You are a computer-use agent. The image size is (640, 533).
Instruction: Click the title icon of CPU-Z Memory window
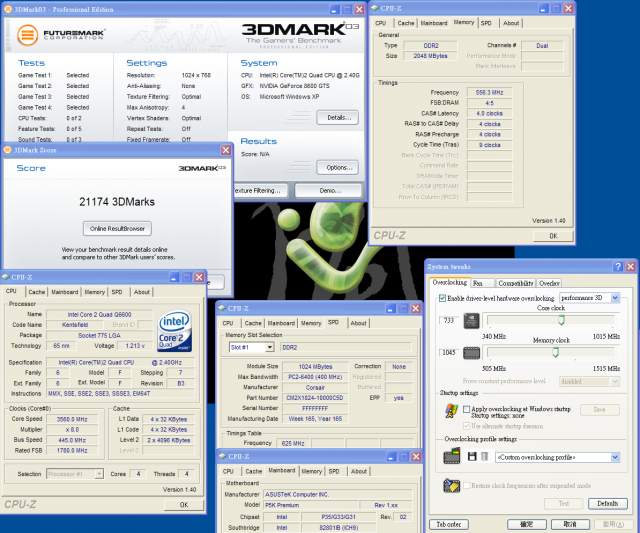[375, 8]
